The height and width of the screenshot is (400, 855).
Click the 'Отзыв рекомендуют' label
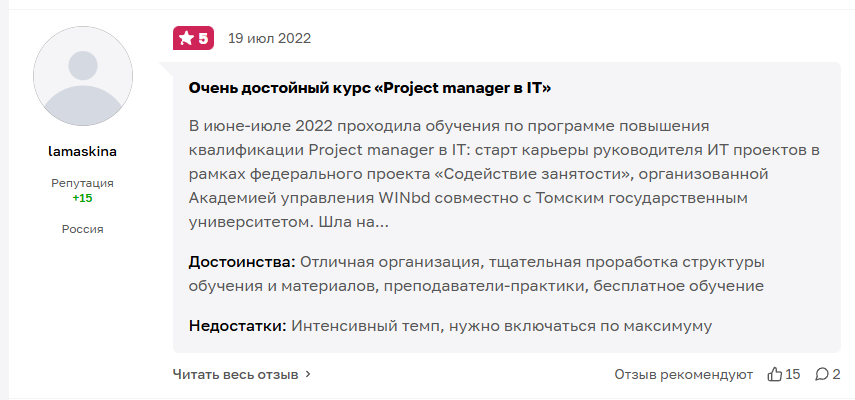684,374
